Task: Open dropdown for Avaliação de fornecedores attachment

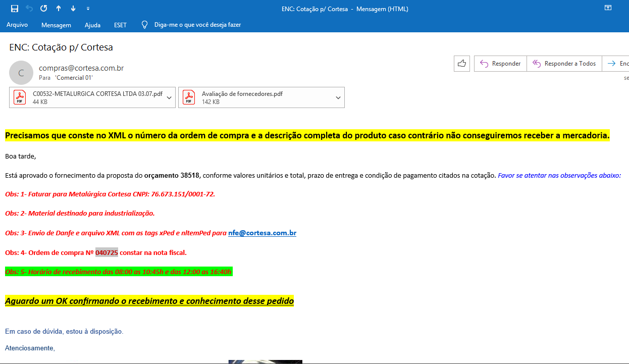Action: (x=338, y=97)
